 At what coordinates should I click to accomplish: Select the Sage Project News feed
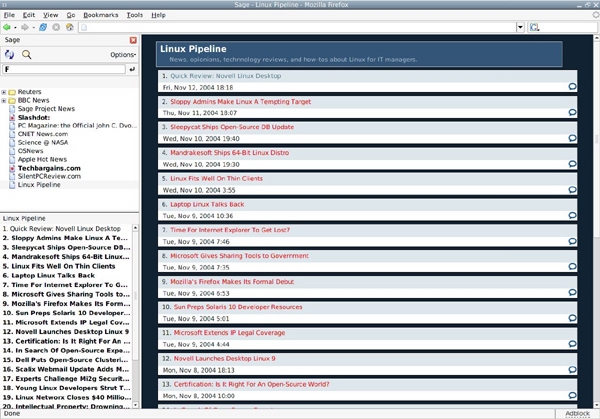click(x=46, y=109)
